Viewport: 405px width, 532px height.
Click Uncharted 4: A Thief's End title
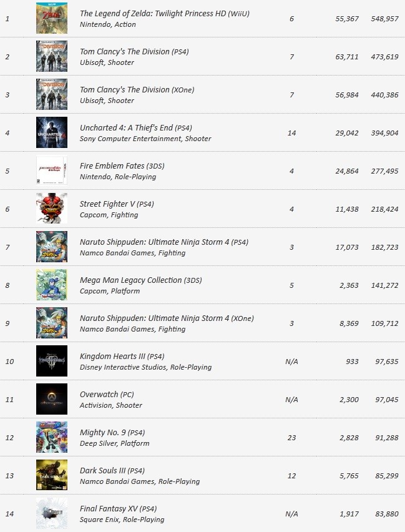point(135,128)
